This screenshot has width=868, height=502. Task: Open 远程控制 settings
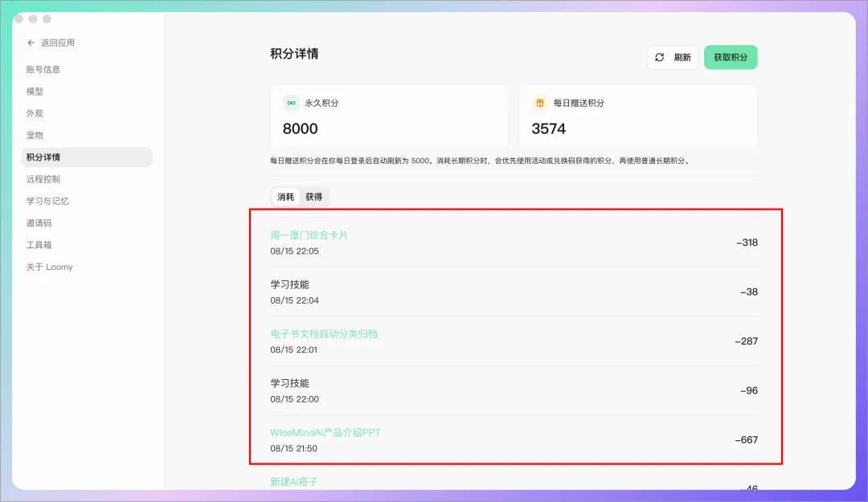(x=87, y=179)
